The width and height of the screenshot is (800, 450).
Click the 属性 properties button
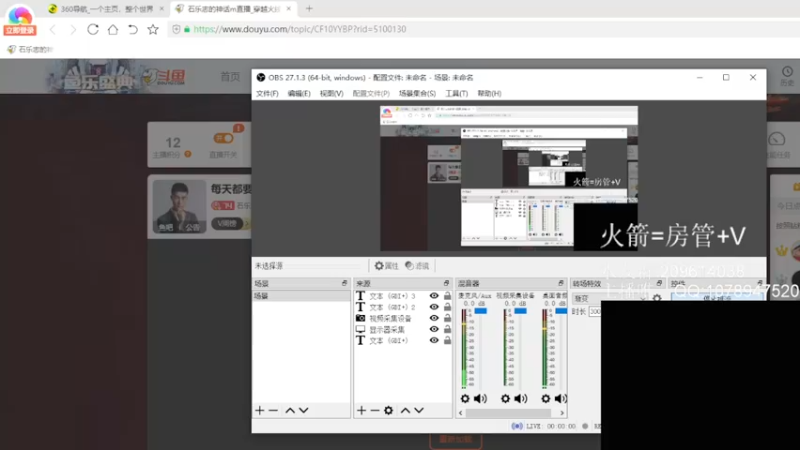pyautogui.click(x=386, y=266)
